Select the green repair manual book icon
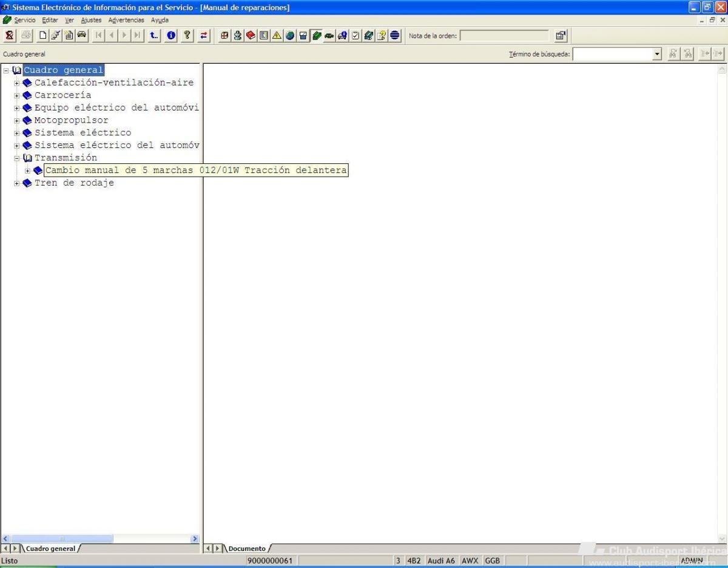 click(x=316, y=35)
